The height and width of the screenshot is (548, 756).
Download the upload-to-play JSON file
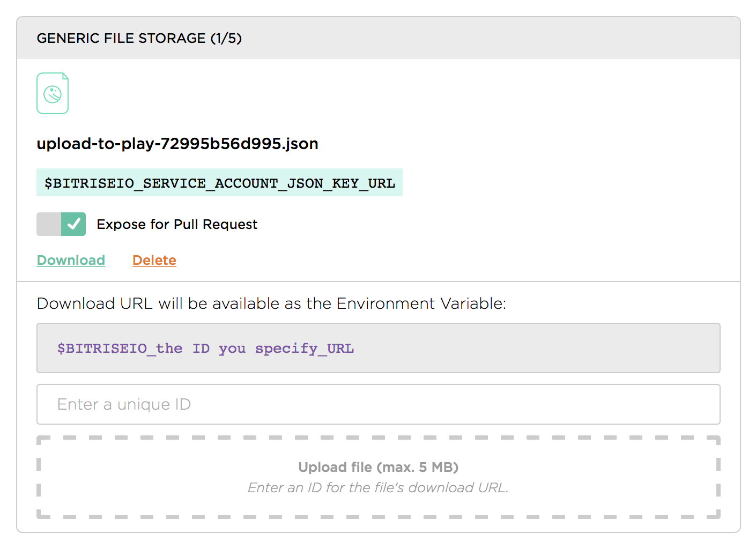[x=71, y=260]
